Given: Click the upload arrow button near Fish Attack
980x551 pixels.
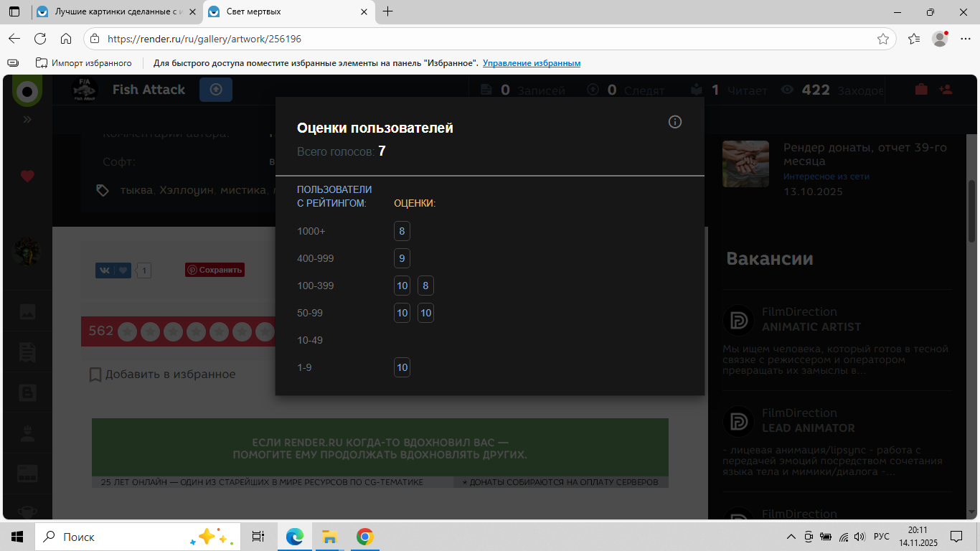Looking at the screenshot, I should pos(216,90).
